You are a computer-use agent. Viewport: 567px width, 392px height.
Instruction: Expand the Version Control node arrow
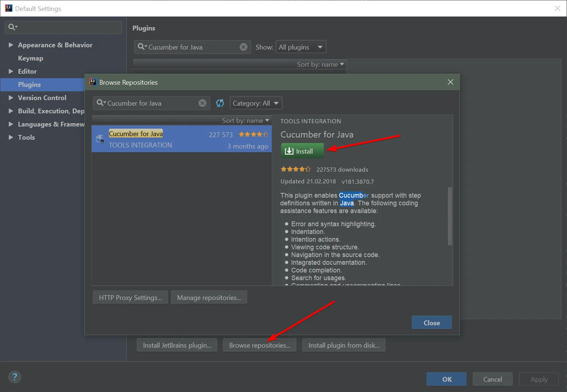[11, 98]
